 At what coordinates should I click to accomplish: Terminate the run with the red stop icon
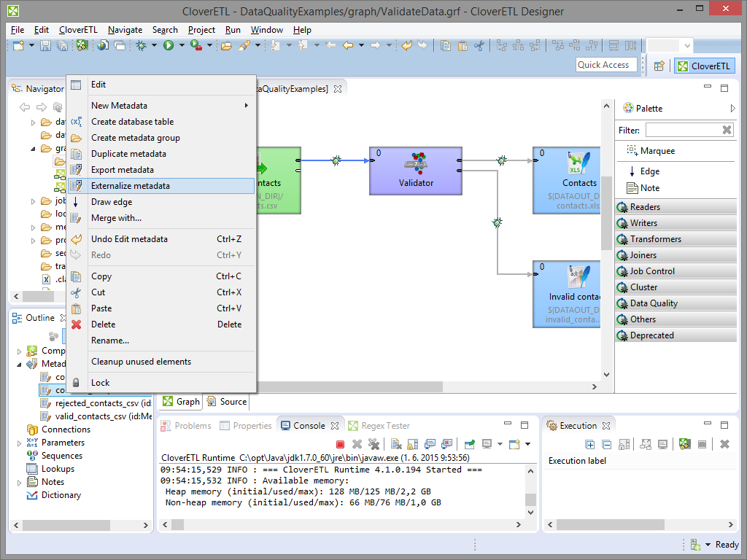tap(340, 444)
